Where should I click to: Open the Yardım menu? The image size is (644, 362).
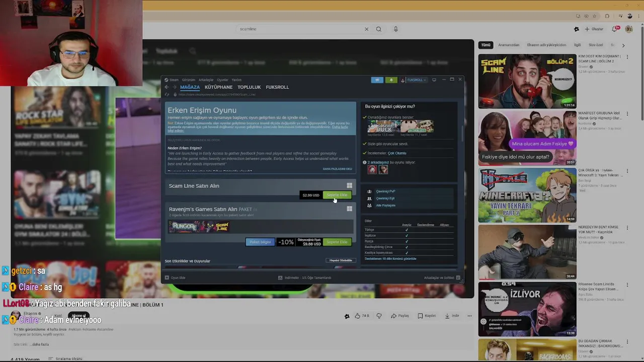coord(236,80)
